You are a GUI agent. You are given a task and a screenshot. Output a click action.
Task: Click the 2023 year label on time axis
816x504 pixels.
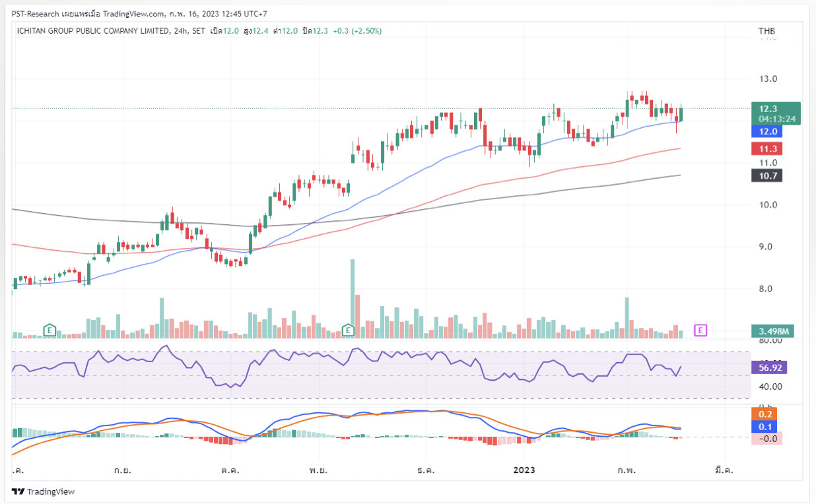[524, 470]
